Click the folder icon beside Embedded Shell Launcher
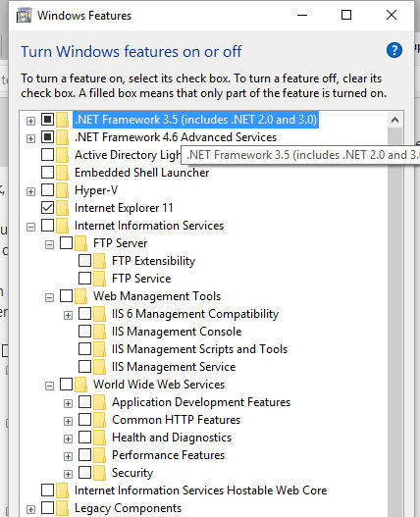Image resolution: width=420 pixels, height=517 pixels. click(x=63, y=173)
